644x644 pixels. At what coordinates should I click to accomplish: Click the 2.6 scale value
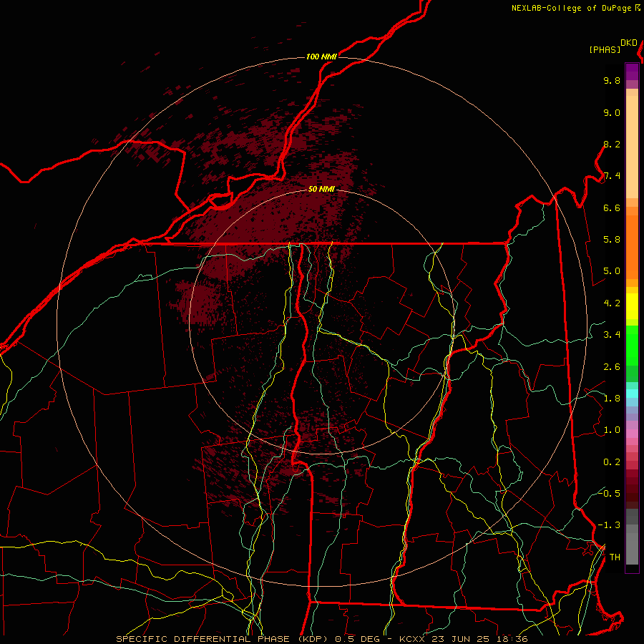pos(612,367)
